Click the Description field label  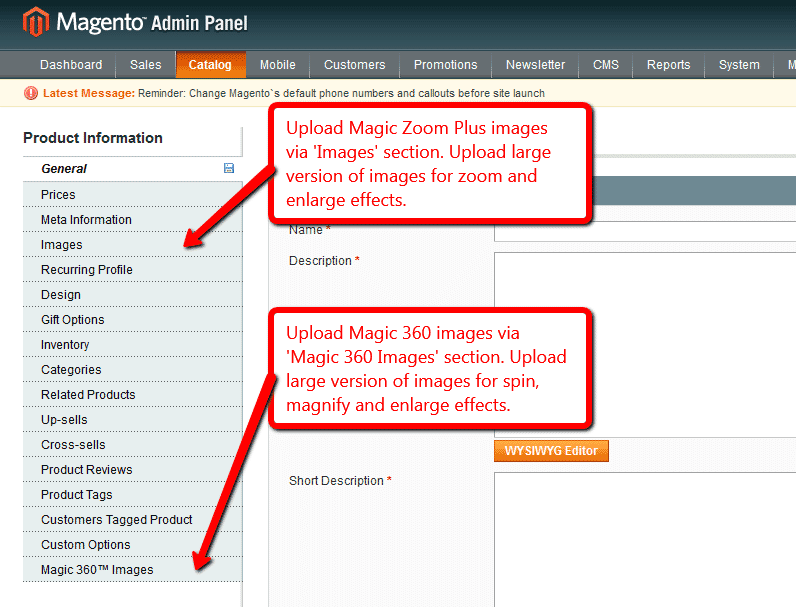point(320,260)
